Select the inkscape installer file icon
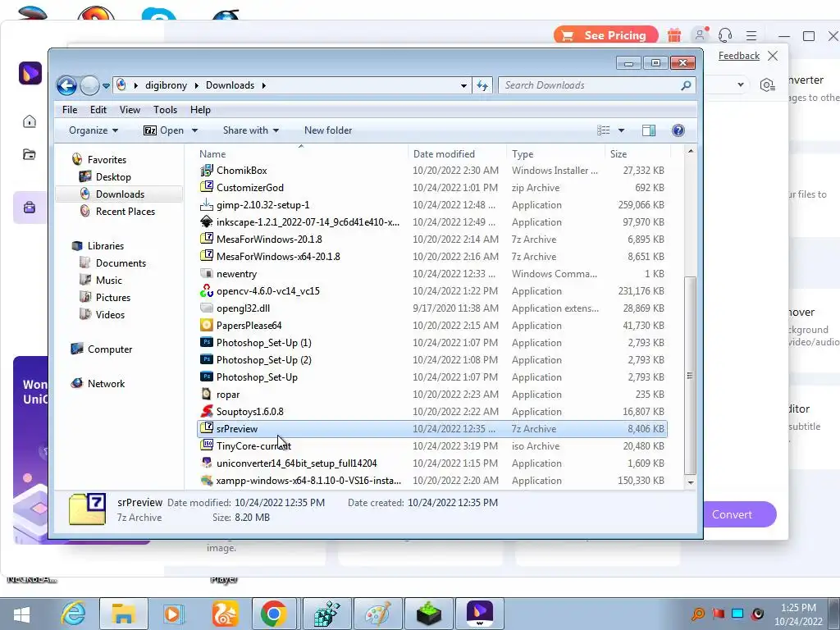Image resolution: width=840 pixels, height=630 pixels. [206, 221]
